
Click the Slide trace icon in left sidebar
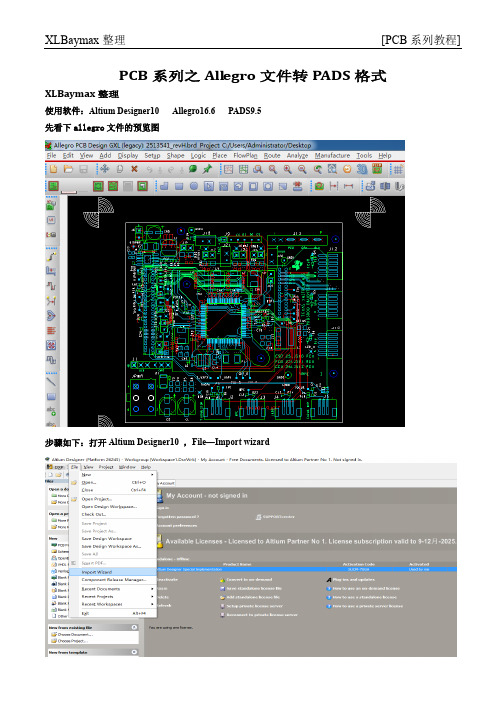click(51, 271)
